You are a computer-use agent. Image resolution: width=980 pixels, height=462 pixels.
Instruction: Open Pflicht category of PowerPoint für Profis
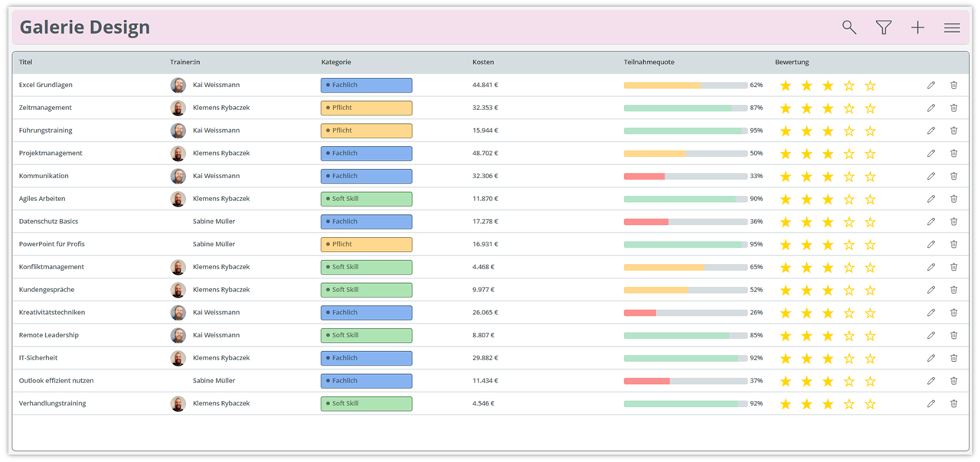(x=366, y=244)
